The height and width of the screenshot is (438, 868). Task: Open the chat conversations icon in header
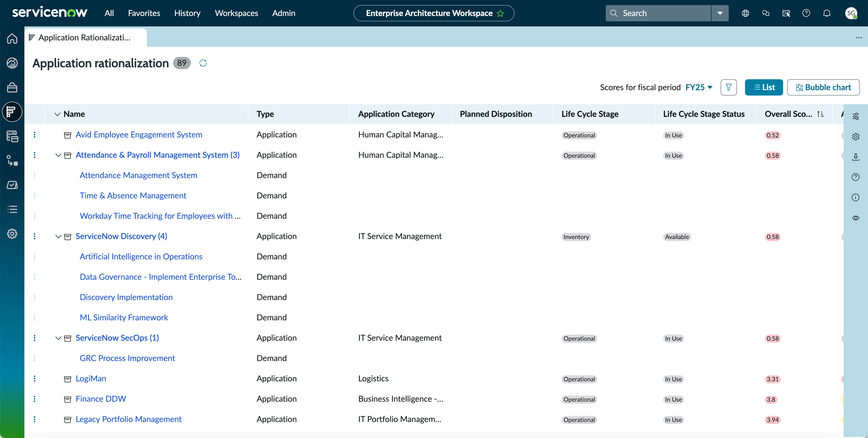coord(766,13)
